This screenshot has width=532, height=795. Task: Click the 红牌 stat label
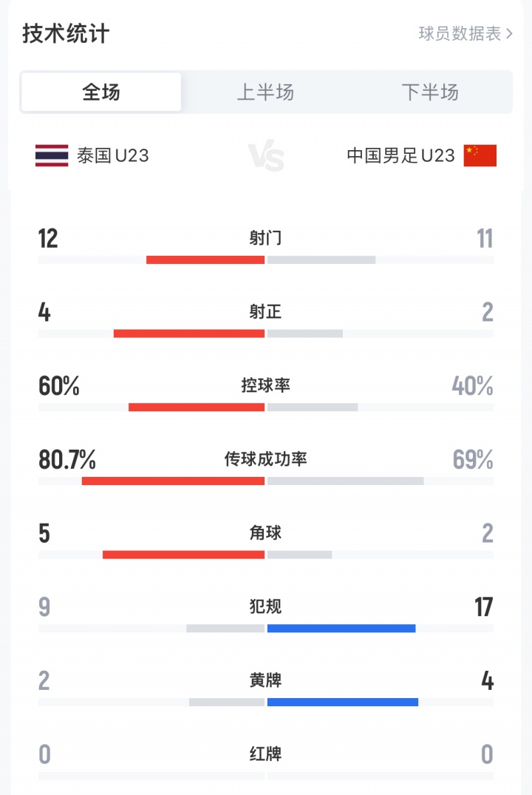265,754
